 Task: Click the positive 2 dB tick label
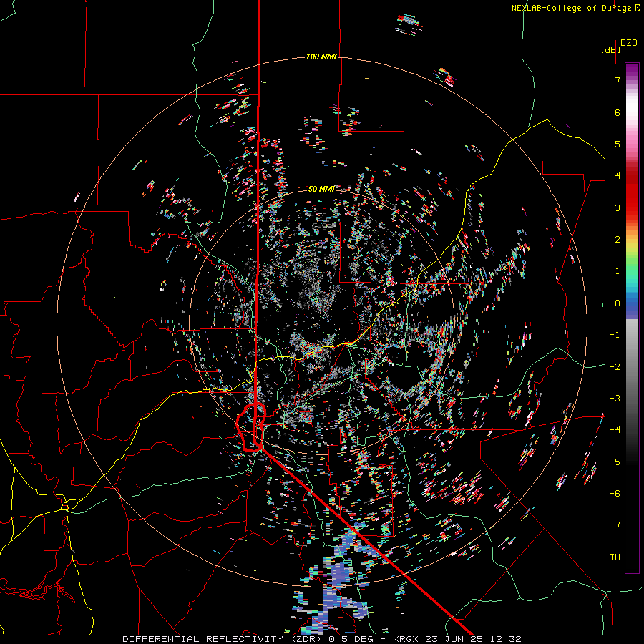click(x=618, y=240)
